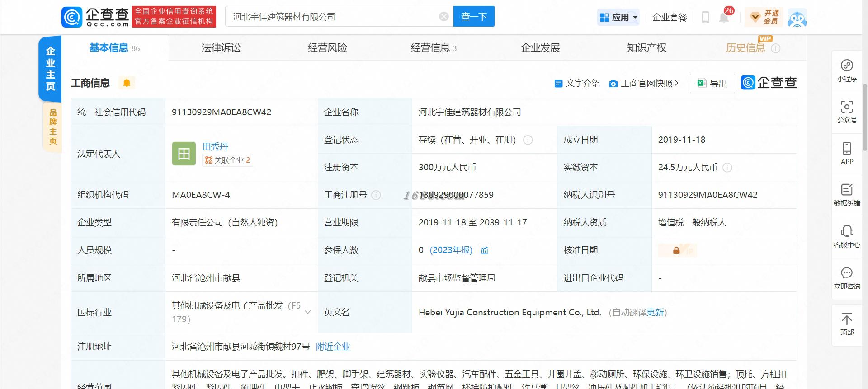Image resolution: width=868 pixels, height=389 pixels.
Task: Open 立即咨询 chat consultation
Action: tap(847, 278)
